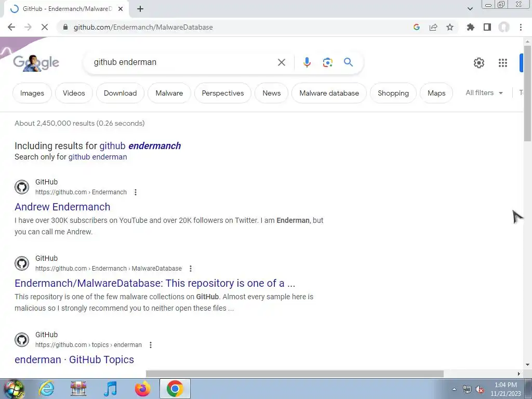Select the Images filter
The image size is (532, 399).
pyautogui.click(x=32, y=93)
